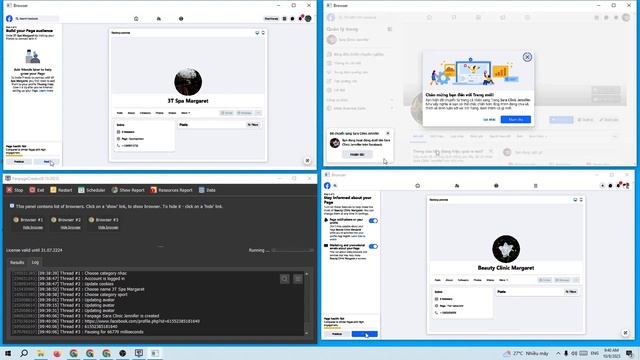
Task: Open the Resources Report
Action: [171, 190]
